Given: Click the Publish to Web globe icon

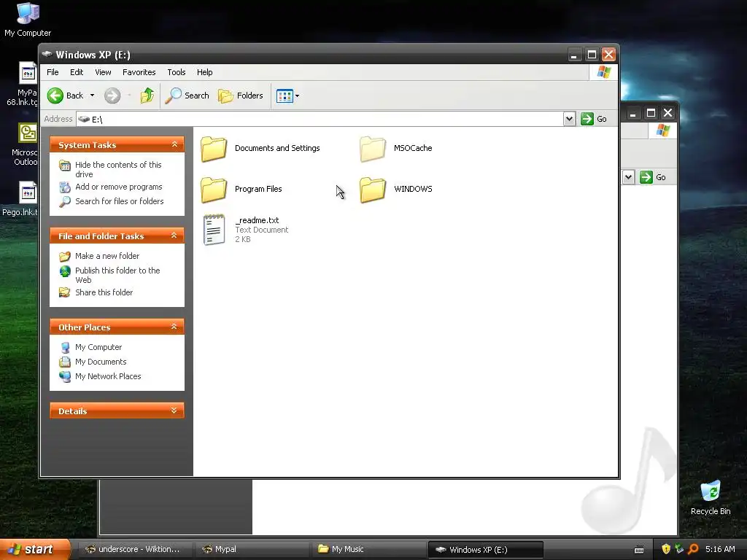Looking at the screenshot, I should pos(65,271).
